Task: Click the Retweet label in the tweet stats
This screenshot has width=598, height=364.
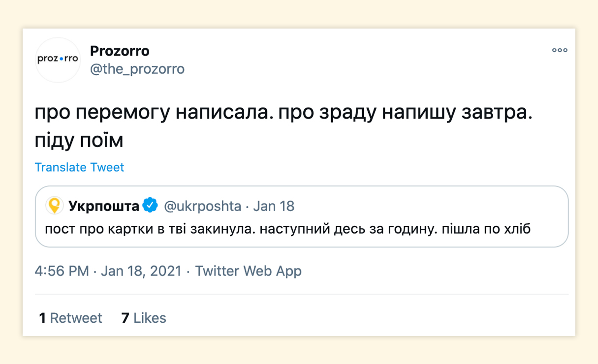Action: click(76, 318)
